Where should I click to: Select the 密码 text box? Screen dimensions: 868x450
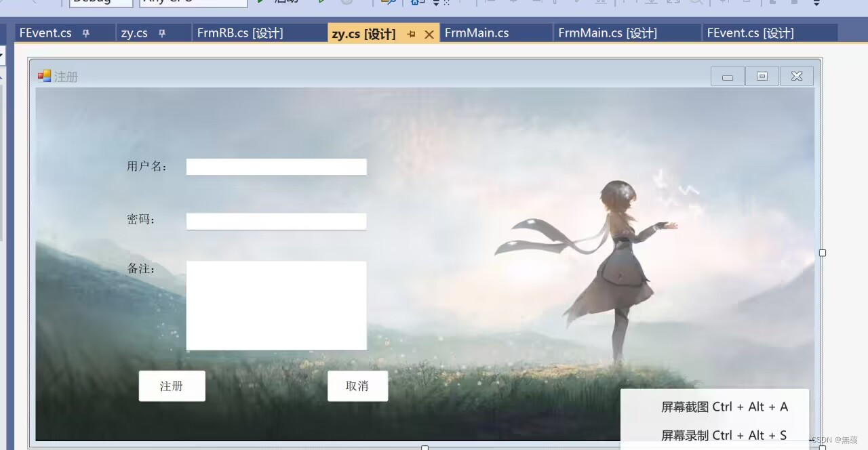(277, 222)
